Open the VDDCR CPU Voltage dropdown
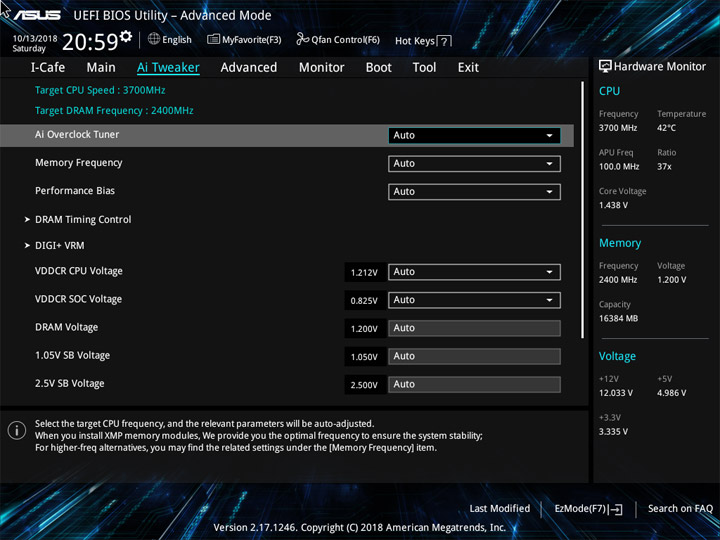 point(474,272)
